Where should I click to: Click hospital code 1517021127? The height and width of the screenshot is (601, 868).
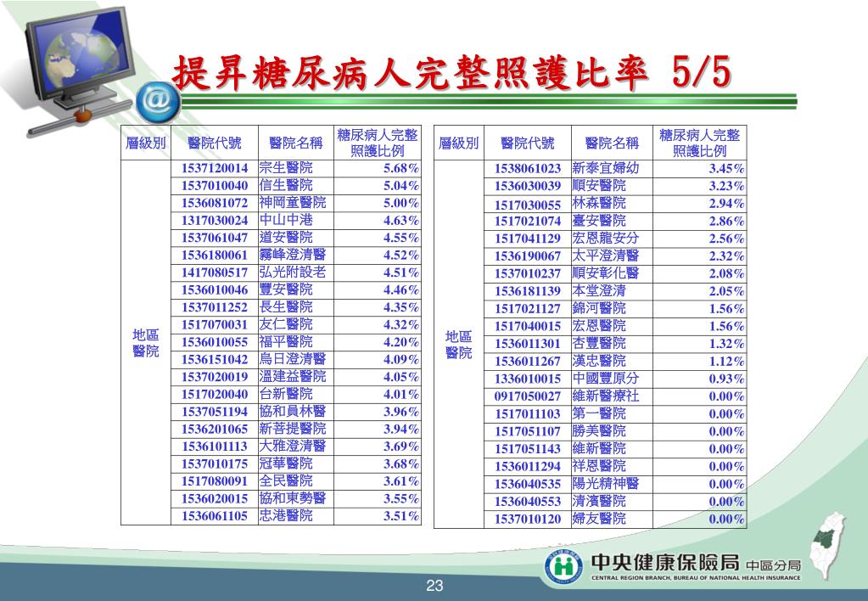[x=528, y=308]
